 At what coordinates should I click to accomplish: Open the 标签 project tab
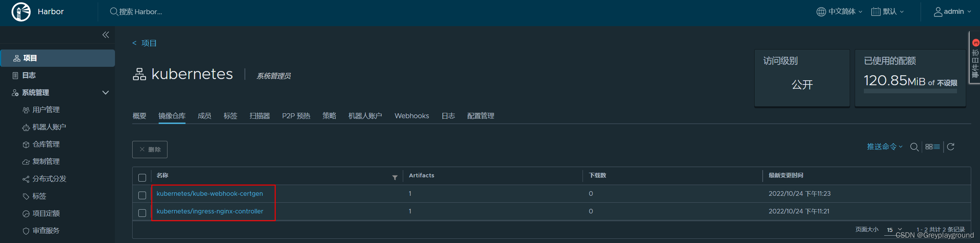231,116
